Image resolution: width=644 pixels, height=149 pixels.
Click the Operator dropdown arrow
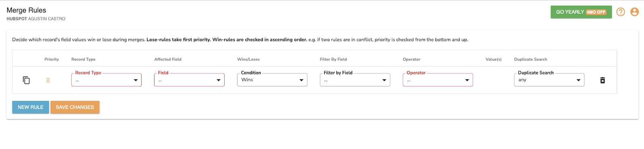(x=467, y=80)
